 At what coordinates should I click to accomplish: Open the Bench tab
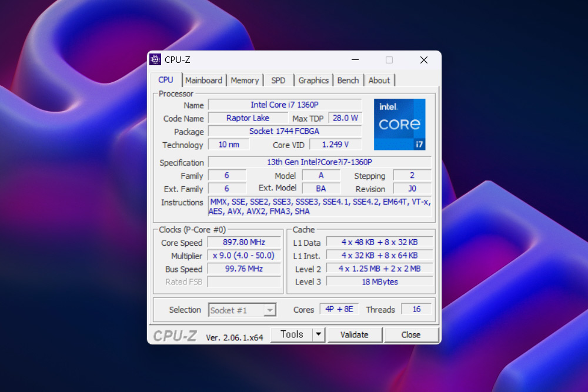(x=348, y=80)
